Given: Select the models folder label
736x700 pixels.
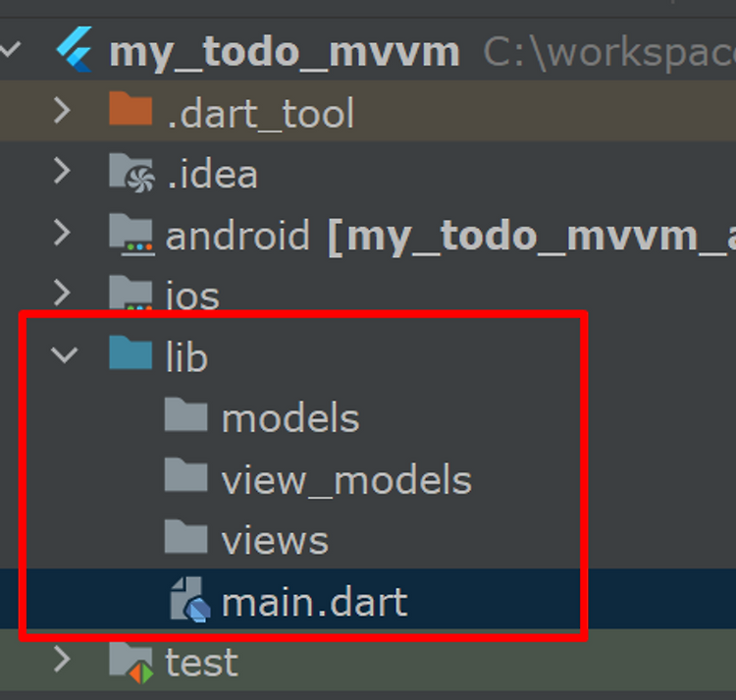Looking at the screenshot, I should (x=290, y=418).
